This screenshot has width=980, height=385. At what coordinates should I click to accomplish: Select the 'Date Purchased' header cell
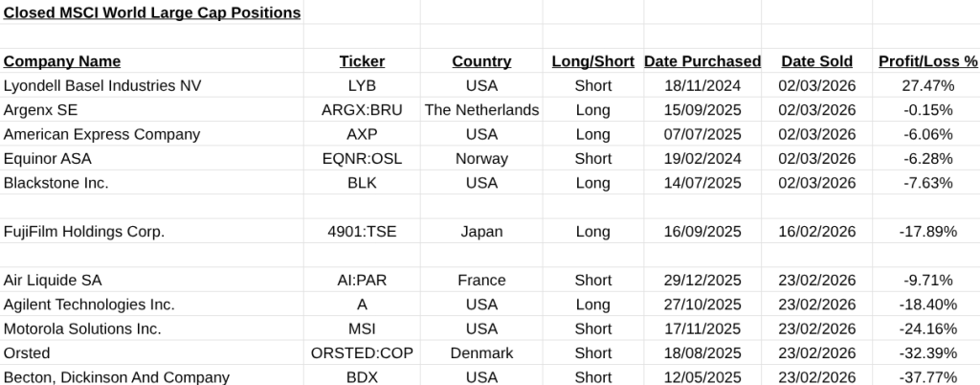tap(702, 61)
